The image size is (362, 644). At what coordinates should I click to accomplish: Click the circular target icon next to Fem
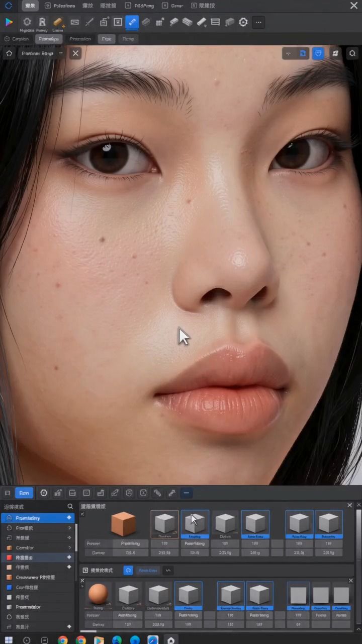point(44,493)
